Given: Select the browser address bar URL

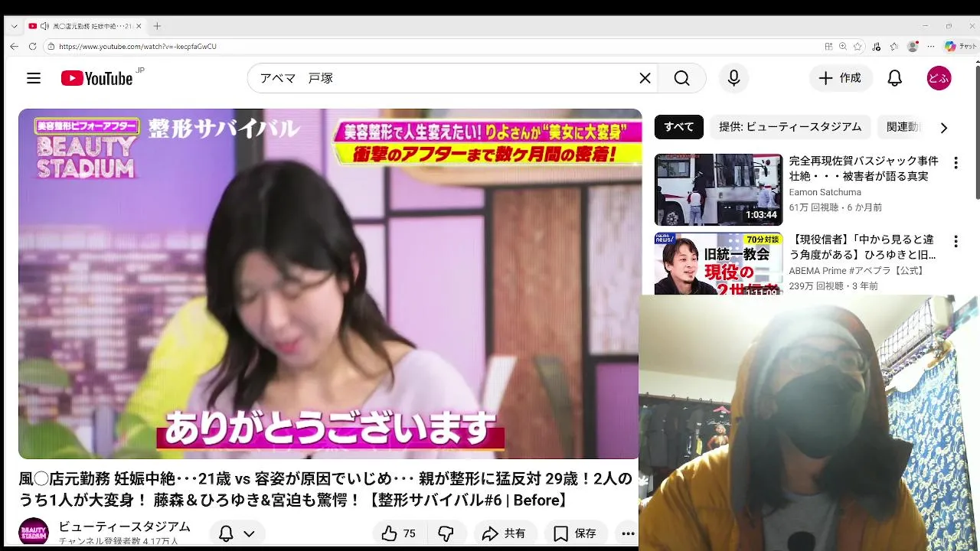Looking at the screenshot, I should 138,47.
